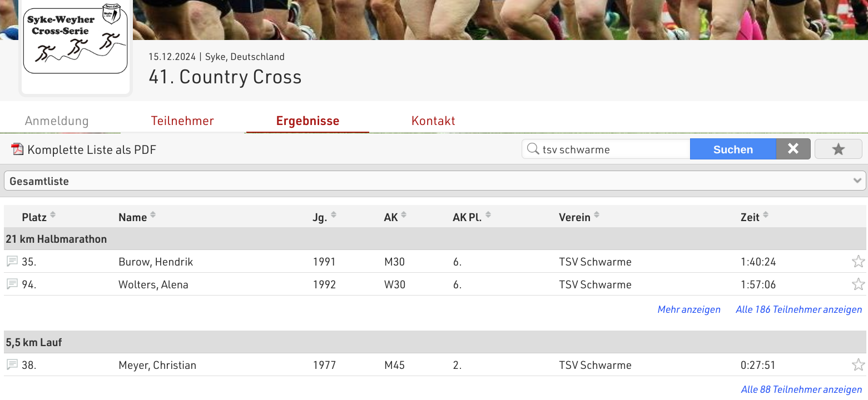Open "Alle 186 Teilnehmer anzeigen" link
This screenshot has height=400, width=868.
799,309
